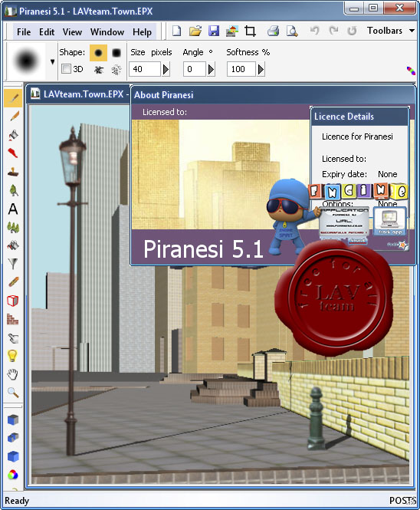420x510 pixels.
Task: Click the Angle input field showing 0
Action: coord(194,69)
